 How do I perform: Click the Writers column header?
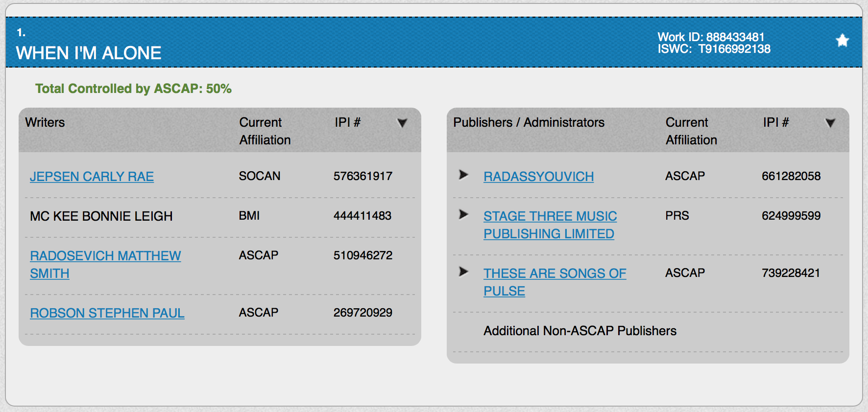tap(45, 122)
